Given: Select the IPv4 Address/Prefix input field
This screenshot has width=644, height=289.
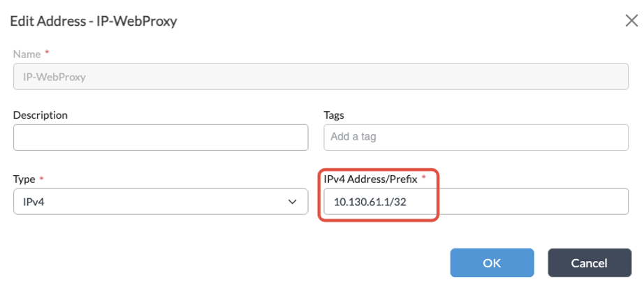Looking at the screenshot, I should coord(475,202).
